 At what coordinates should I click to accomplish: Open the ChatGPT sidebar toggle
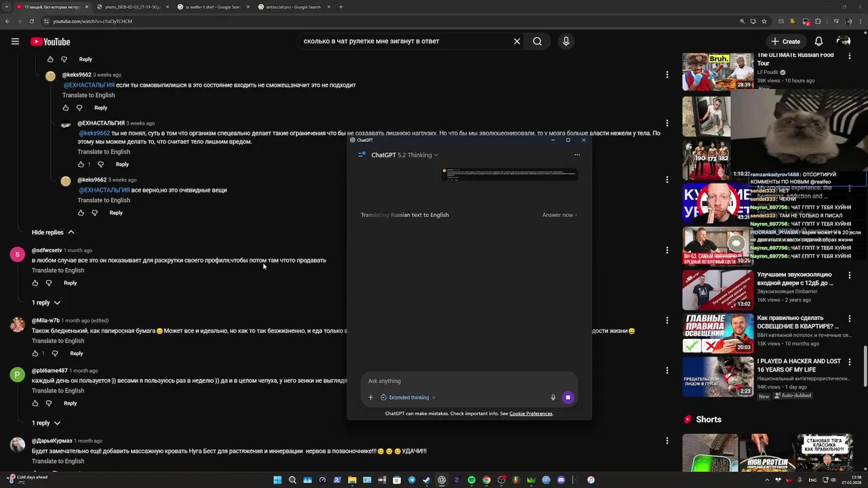coord(361,155)
